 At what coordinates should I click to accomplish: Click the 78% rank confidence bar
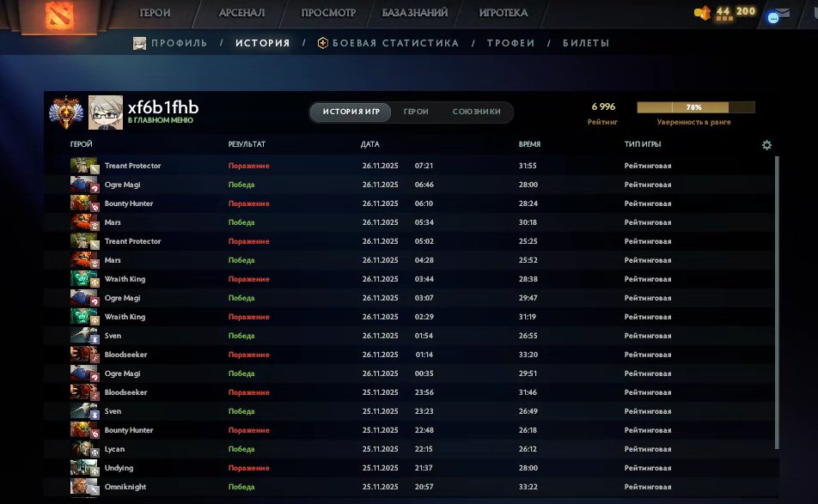tap(696, 106)
